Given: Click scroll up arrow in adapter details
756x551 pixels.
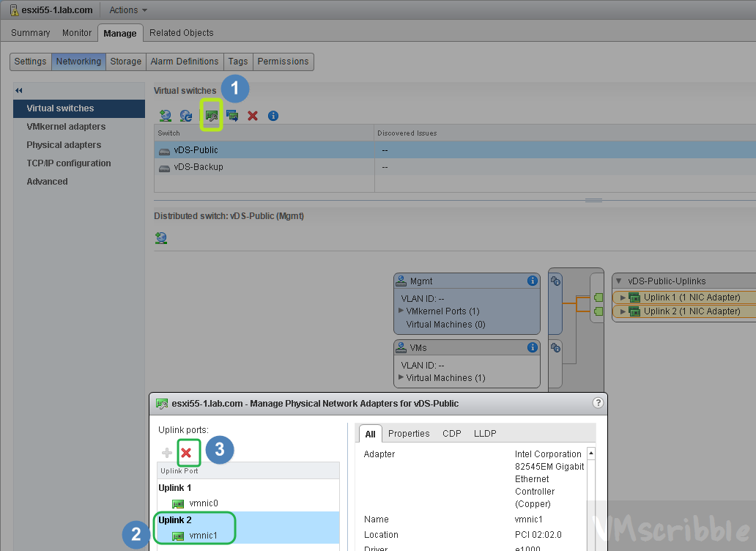Looking at the screenshot, I should pyautogui.click(x=591, y=454).
